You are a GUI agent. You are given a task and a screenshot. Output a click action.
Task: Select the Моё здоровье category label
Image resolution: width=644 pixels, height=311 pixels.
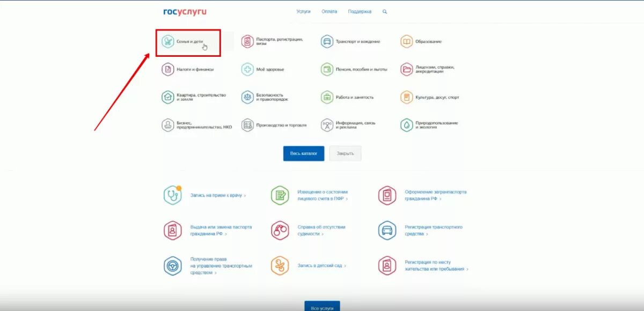[x=270, y=69]
